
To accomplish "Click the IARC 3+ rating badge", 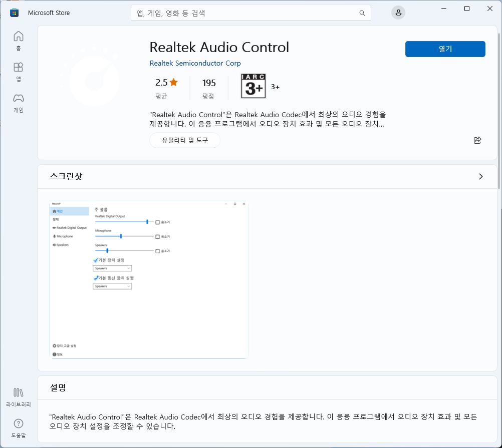I will [x=253, y=86].
